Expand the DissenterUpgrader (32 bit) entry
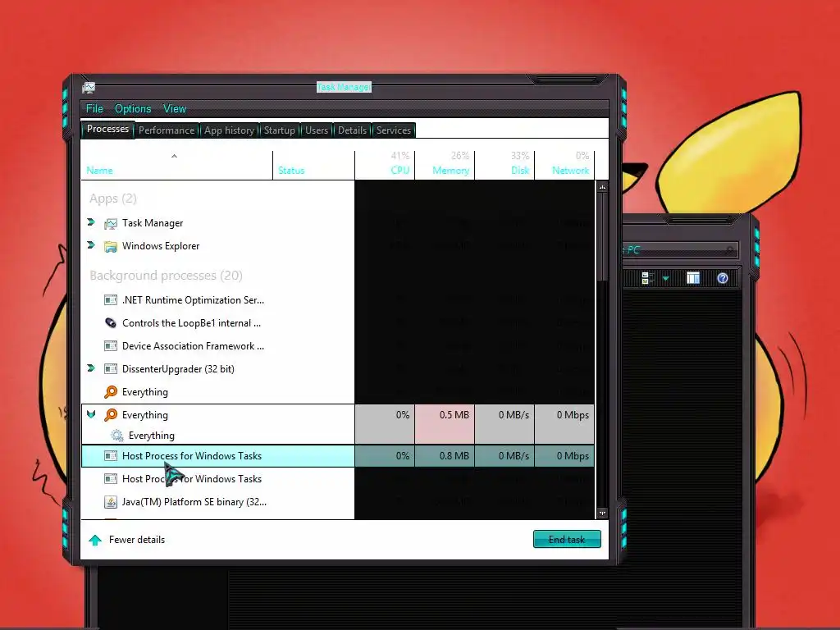The width and height of the screenshot is (840, 630). pyautogui.click(x=91, y=368)
